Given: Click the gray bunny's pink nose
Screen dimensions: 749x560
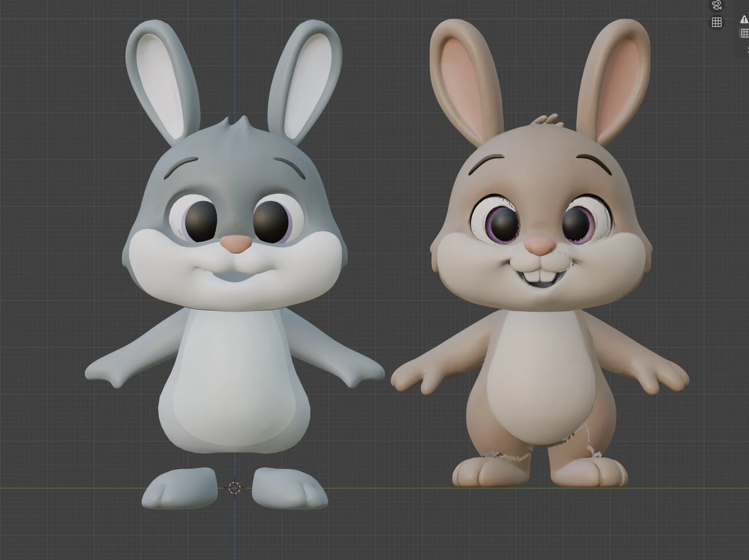Looking at the screenshot, I should pos(236,244).
